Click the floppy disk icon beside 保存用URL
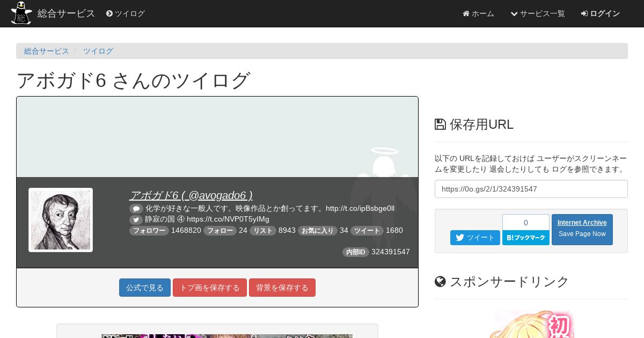Screen dimensions: 644x338 click(440, 124)
